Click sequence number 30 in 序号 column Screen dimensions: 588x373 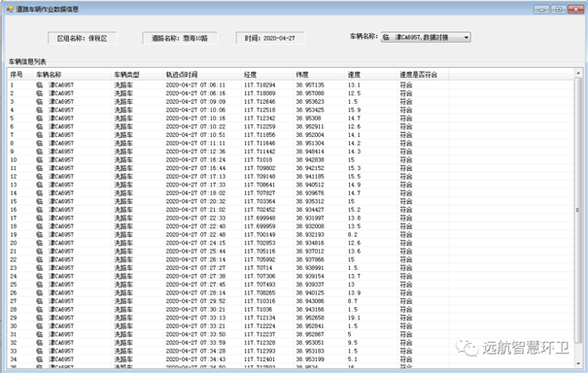tap(14, 326)
